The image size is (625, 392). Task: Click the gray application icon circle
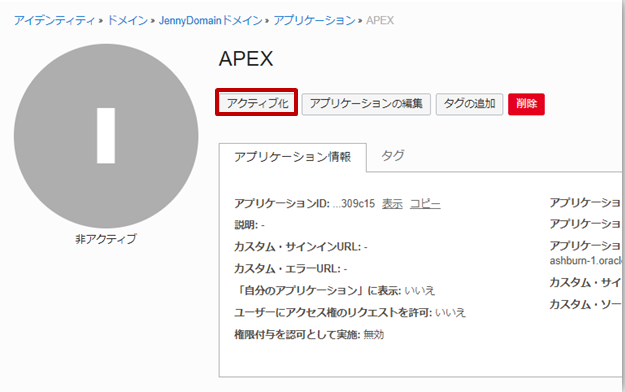click(106, 136)
